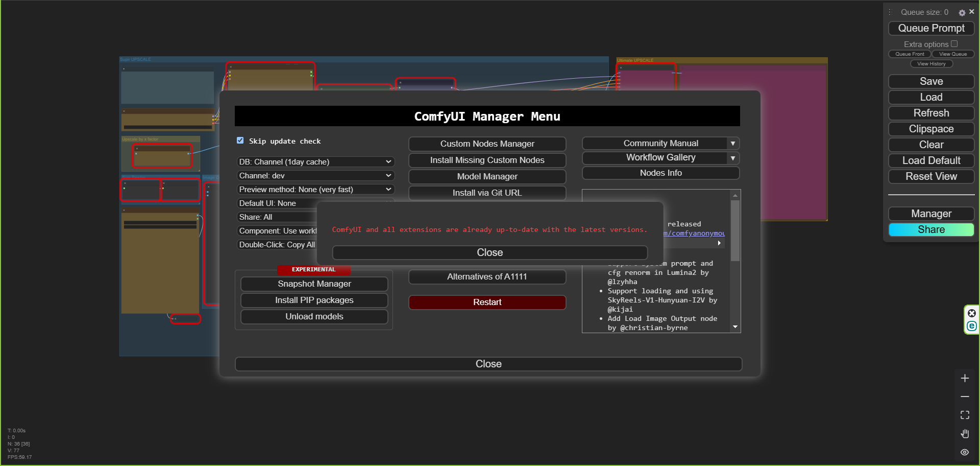Viewport: 980px width, 466px height.
Task: Open settings via the gear icon
Action: pyautogui.click(x=962, y=13)
